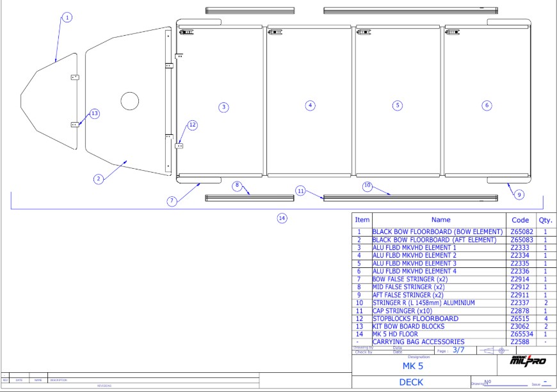Click the Zodiac Milpro logo
This screenshot has height=392, width=557.
coord(528,361)
